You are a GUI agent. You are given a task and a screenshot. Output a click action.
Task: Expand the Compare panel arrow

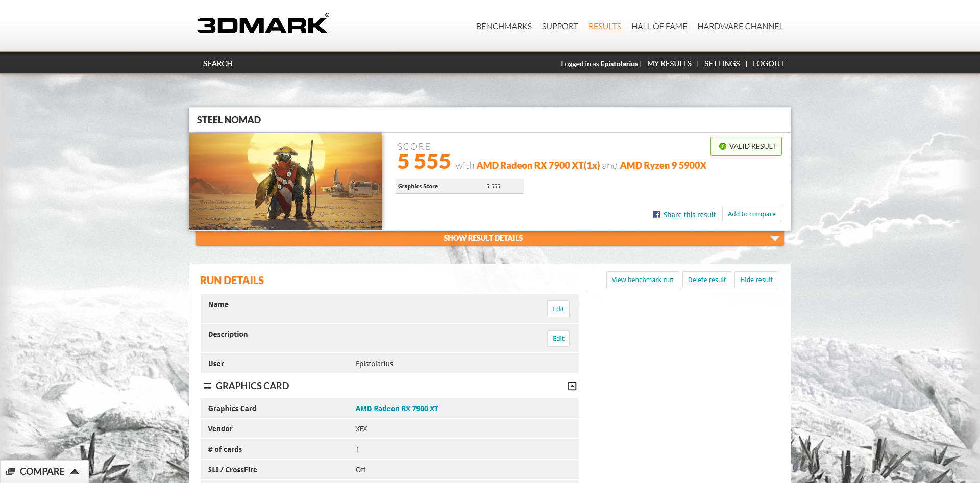pos(75,471)
